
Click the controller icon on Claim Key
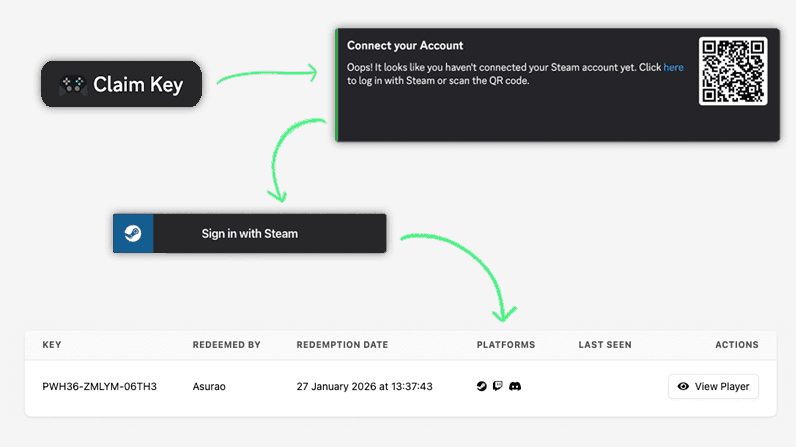point(72,85)
